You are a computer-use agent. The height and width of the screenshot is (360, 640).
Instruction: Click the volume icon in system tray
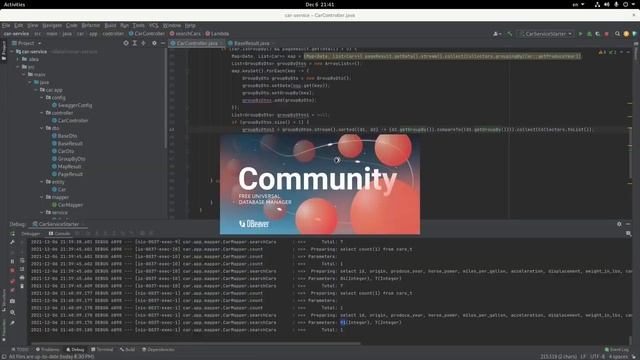[x=607, y=4]
